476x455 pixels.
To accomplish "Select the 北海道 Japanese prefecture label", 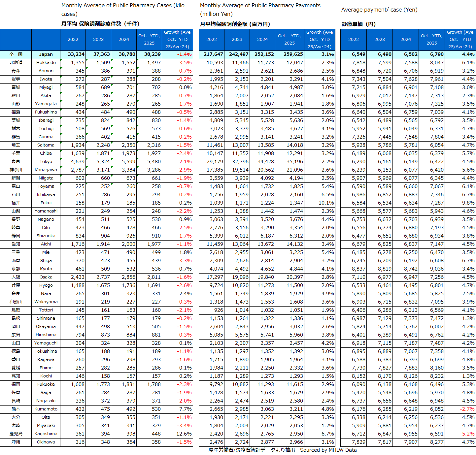I will point(16,63).
